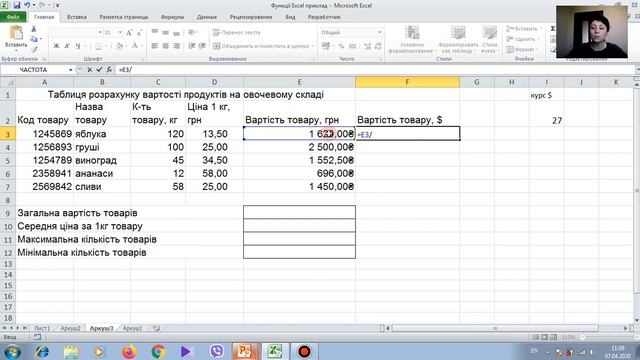Image resolution: width=640 pixels, height=360 pixels.
Task: Open Cell Styles dropdown
Action: pos(489,40)
